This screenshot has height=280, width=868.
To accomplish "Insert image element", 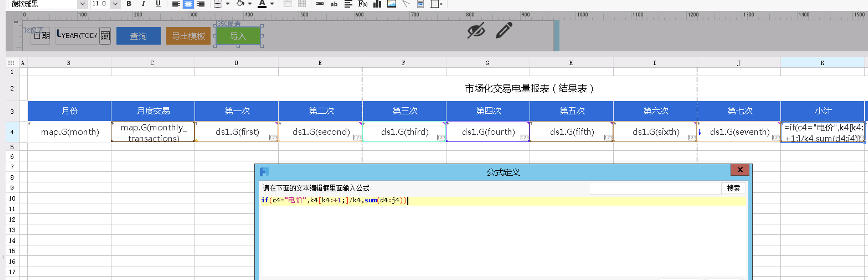I will click(x=392, y=4).
